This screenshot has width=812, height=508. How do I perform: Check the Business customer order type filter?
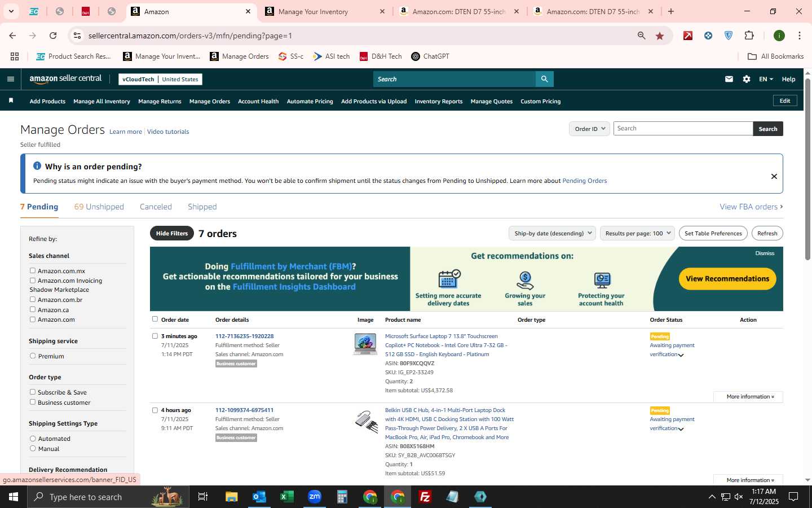pyautogui.click(x=33, y=402)
